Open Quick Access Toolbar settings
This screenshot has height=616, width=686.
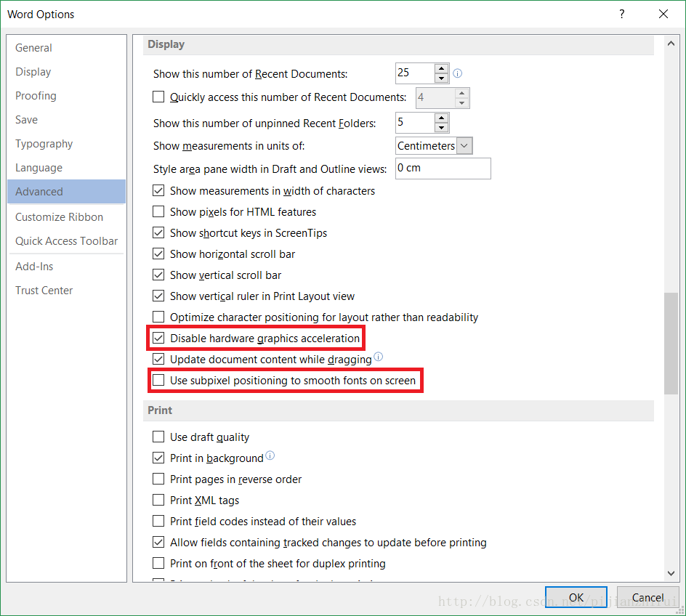coord(67,241)
